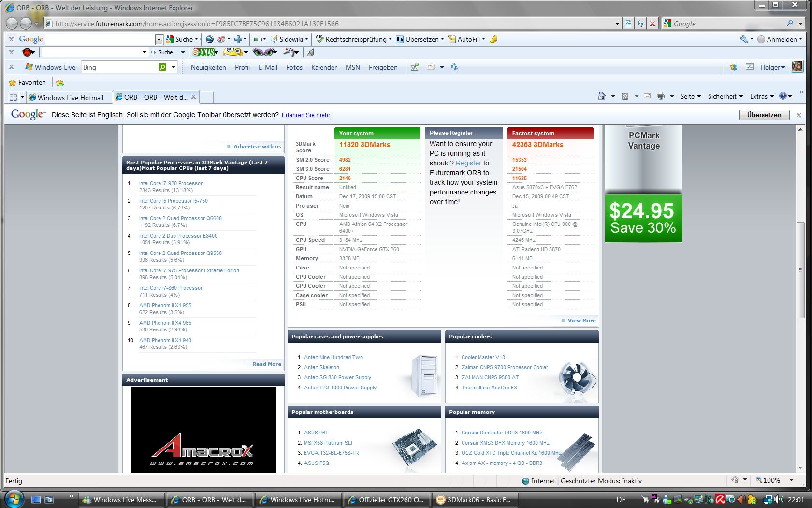
Task: Switch to the Windows Live Messenger taskbar window
Action: [x=120, y=500]
